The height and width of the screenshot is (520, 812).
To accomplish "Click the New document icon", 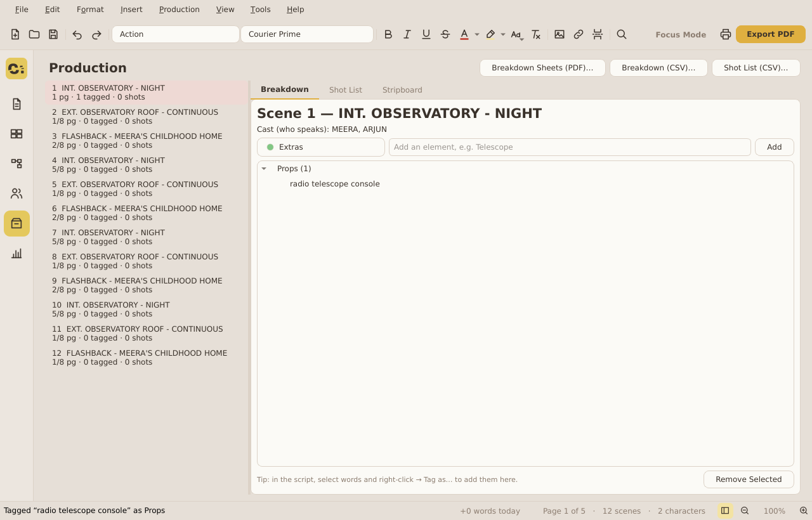I will point(15,34).
